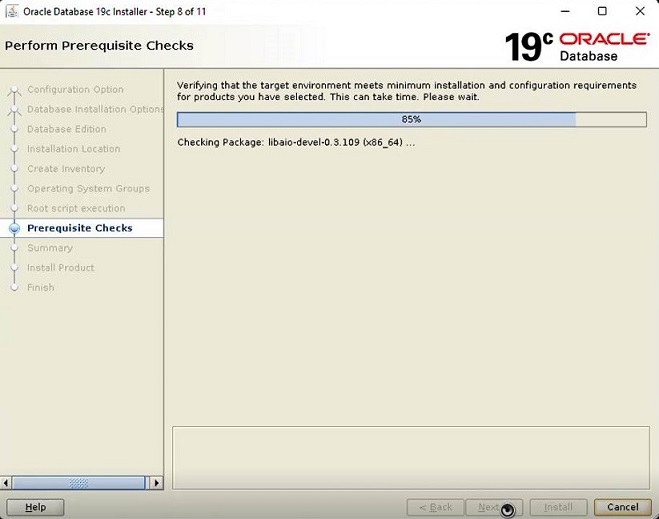Minimize the installer window
Viewport: 659px width, 519px height.
[x=565, y=11]
